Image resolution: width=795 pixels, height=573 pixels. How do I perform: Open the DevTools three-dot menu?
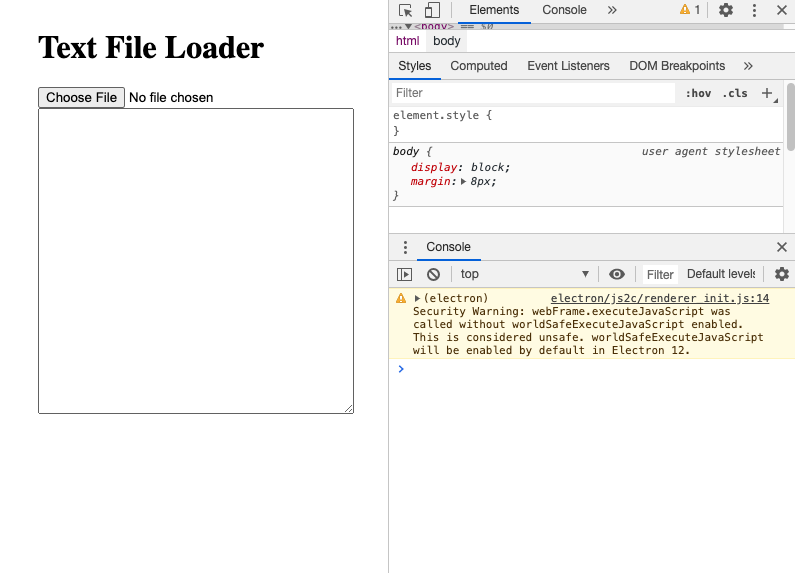(754, 10)
